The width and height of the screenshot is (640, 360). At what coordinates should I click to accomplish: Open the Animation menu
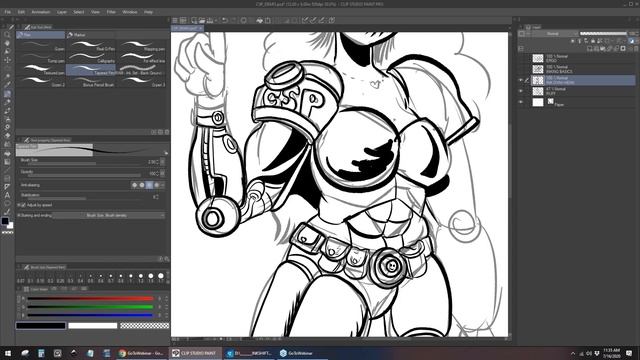click(x=41, y=12)
